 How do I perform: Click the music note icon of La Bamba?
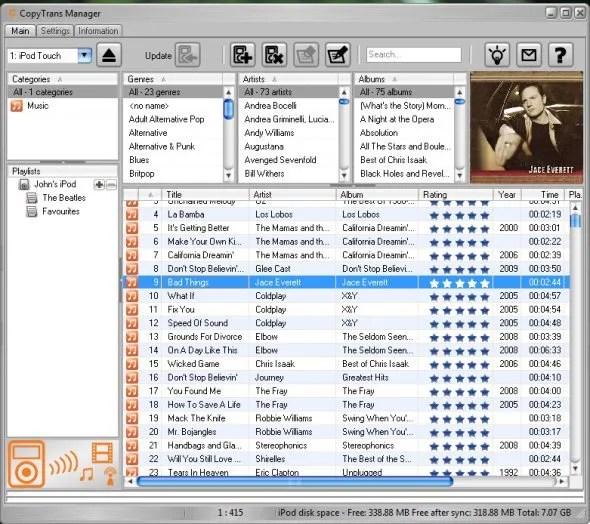pyautogui.click(x=132, y=214)
